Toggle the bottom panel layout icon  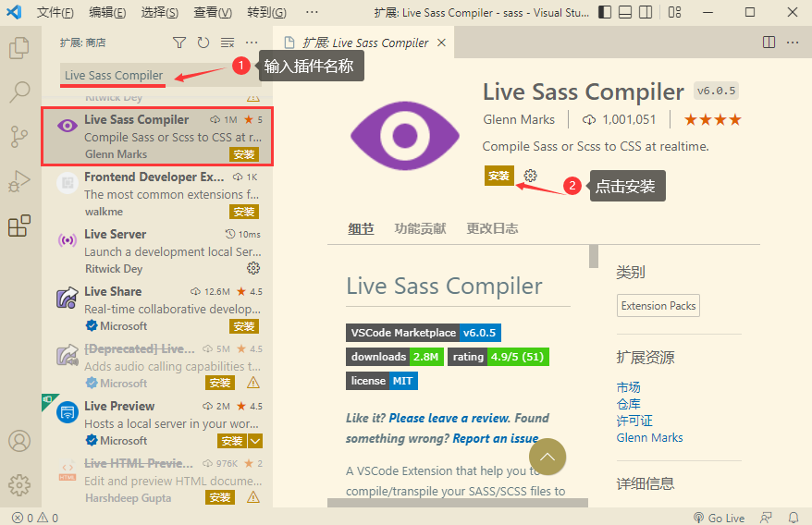625,12
